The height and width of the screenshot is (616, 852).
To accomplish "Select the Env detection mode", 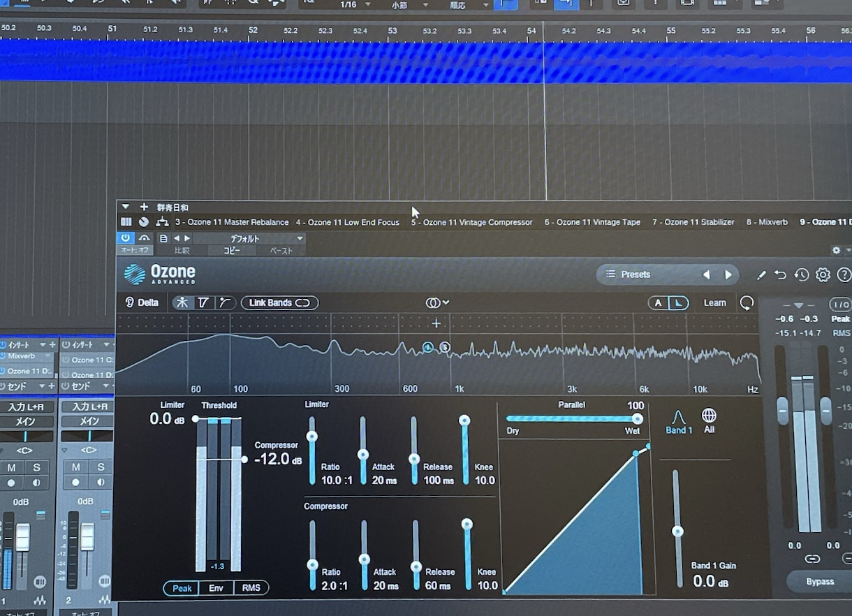I will pos(216,588).
